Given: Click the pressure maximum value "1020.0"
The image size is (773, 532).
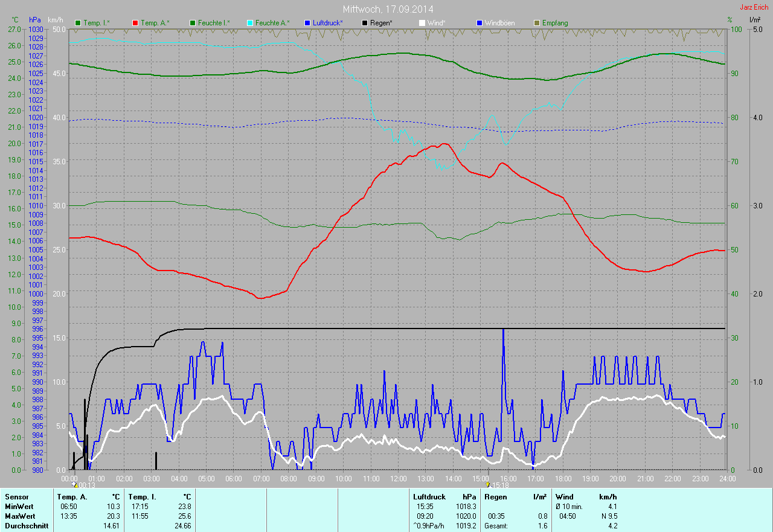Looking at the screenshot, I should coord(466,516).
